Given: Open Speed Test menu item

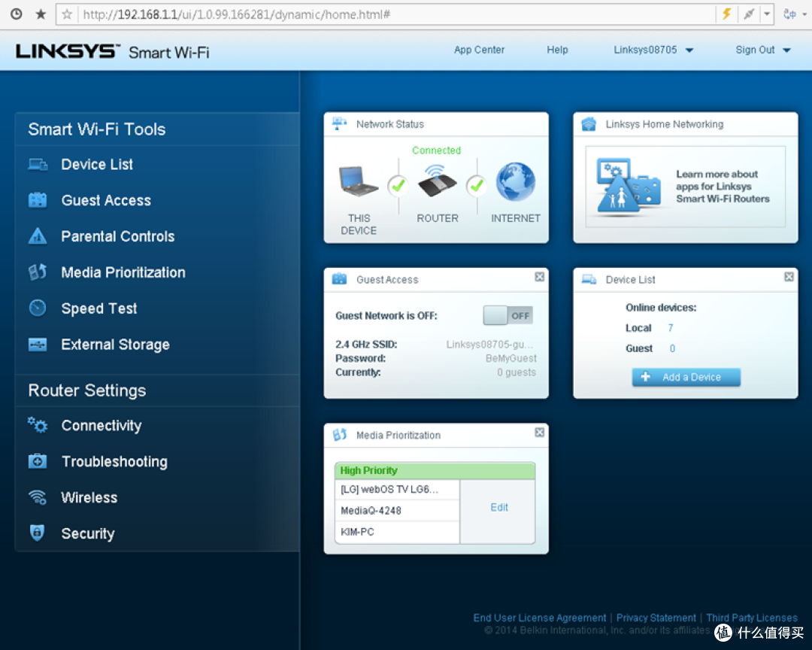Looking at the screenshot, I should pyautogui.click(x=99, y=308).
